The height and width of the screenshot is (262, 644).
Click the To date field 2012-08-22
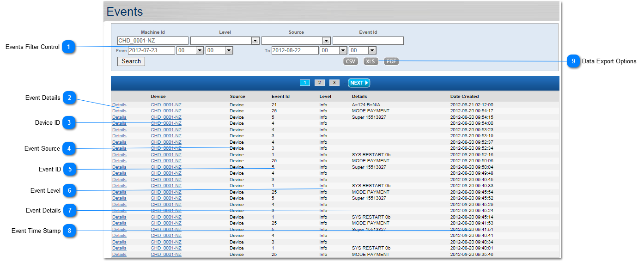(x=295, y=50)
